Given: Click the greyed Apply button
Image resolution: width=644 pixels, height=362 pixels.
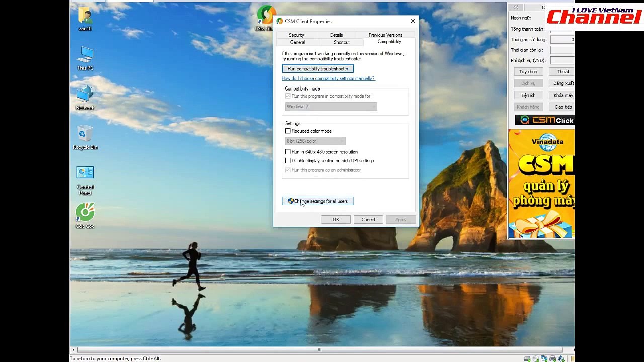Looking at the screenshot, I should point(400,220).
